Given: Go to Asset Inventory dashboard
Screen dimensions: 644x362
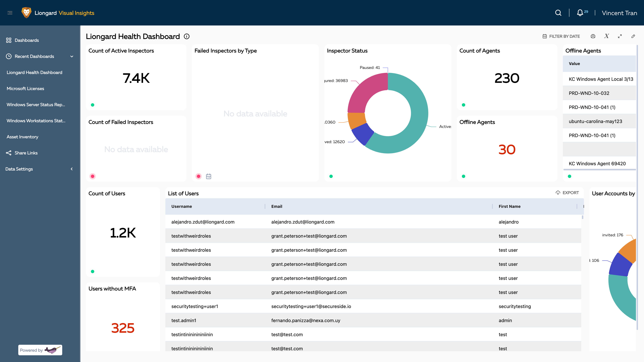Looking at the screenshot, I should pos(22,137).
